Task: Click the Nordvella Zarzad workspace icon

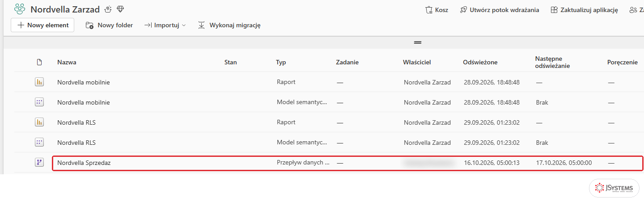Action: (x=20, y=9)
